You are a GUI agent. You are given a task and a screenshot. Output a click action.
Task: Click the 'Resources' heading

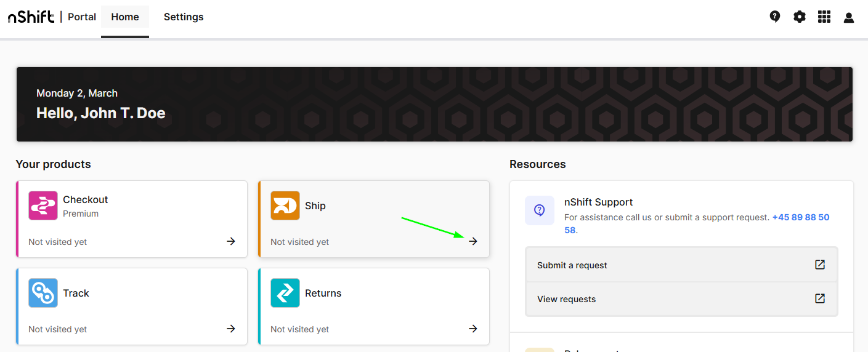coord(538,164)
